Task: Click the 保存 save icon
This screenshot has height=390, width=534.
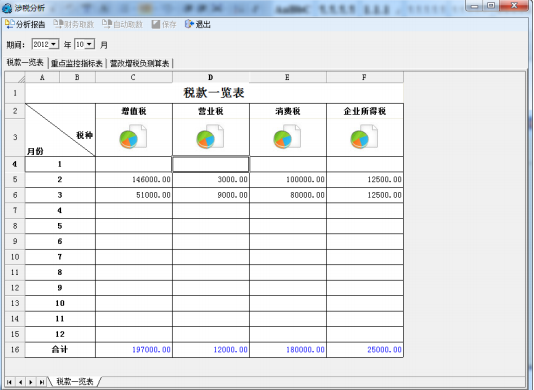Action: (x=156, y=24)
